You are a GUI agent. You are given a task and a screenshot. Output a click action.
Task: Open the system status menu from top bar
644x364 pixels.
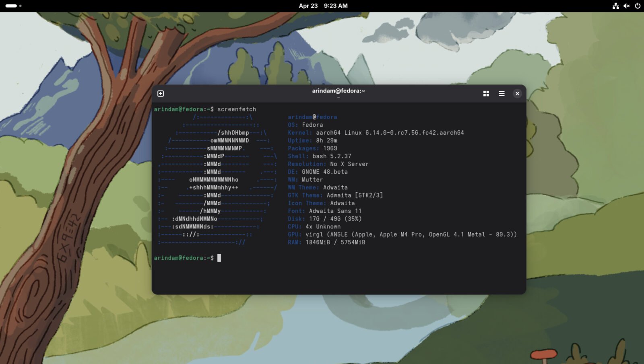click(626, 6)
